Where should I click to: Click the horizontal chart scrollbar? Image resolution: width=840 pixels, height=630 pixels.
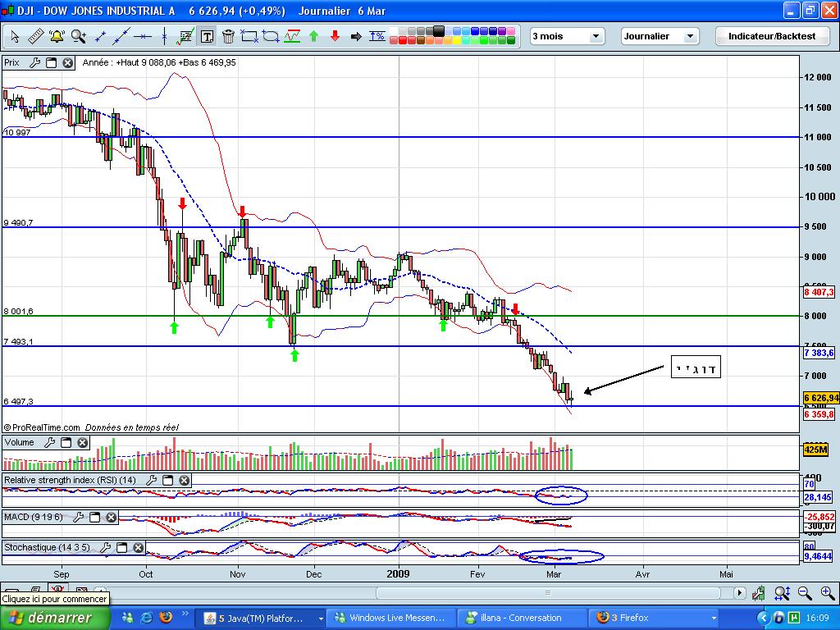click(548, 592)
